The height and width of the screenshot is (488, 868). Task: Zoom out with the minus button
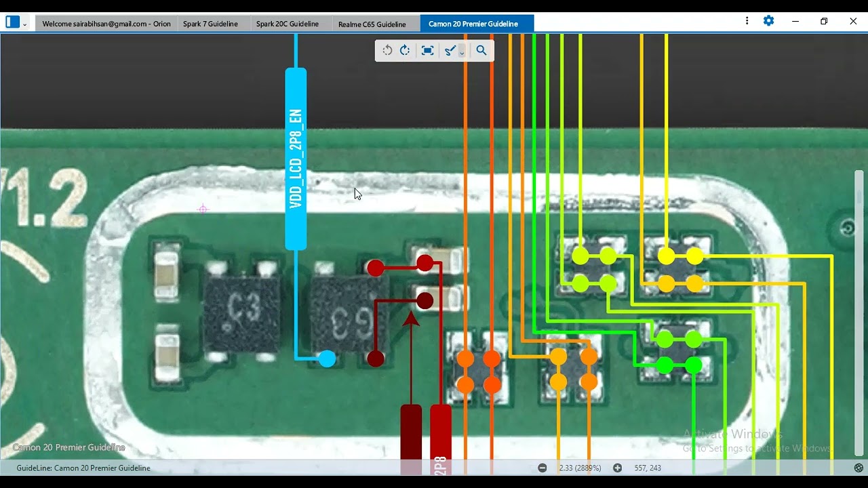click(542, 468)
